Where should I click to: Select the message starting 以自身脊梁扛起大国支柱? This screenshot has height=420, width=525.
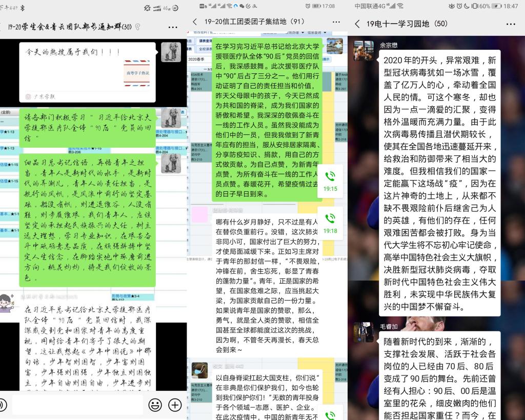coord(267,394)
